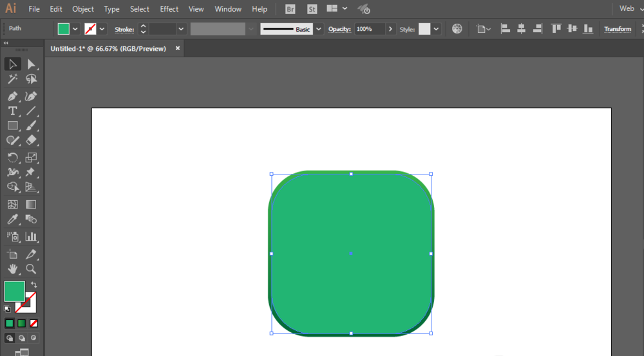This screenshot has width=644, height=356.
Task: Click the 100% opacity input field
Action: tap(370, 29)
